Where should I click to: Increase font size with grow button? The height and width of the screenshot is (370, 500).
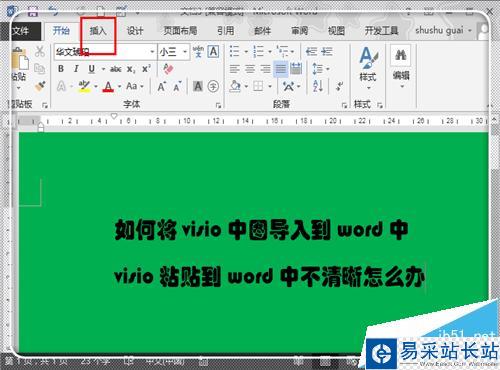pos(162,87)
